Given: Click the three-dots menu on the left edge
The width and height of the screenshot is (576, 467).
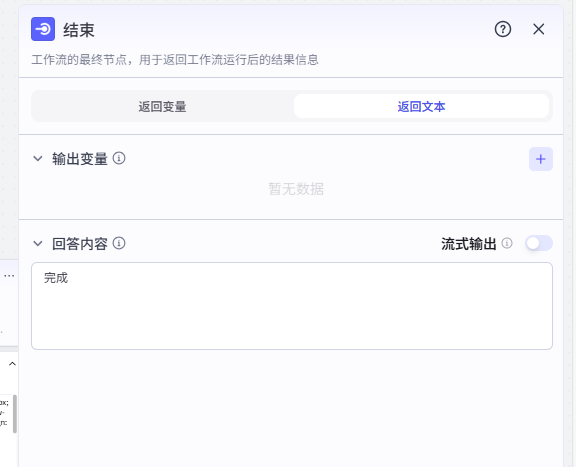Looking at the screenshot, I should [x=9, y=276].
